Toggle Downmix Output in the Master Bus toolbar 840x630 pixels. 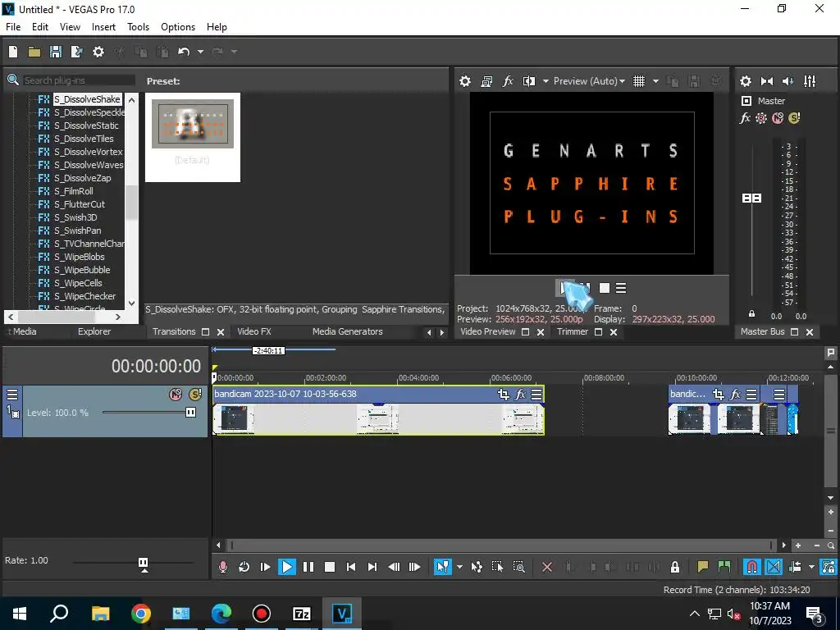click(x=767, y=81)
